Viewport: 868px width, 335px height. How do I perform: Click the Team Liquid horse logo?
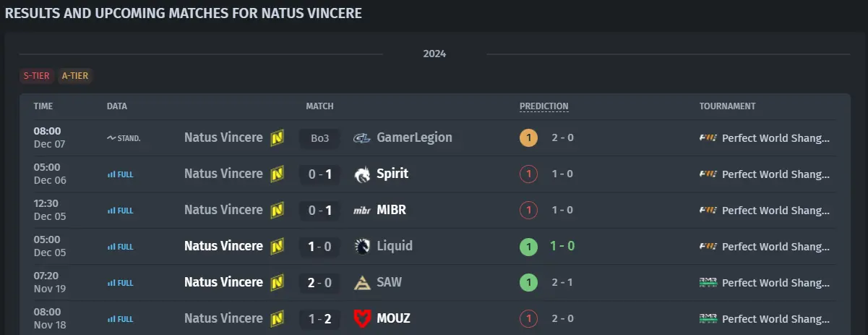(x=362, y=246)
